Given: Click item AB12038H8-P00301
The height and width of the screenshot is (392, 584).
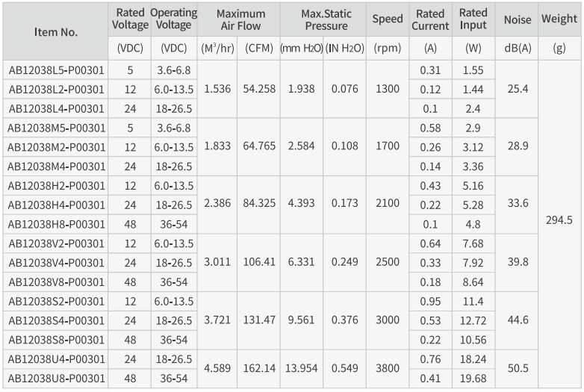Looking at the screenshot, I should (55, 224).
